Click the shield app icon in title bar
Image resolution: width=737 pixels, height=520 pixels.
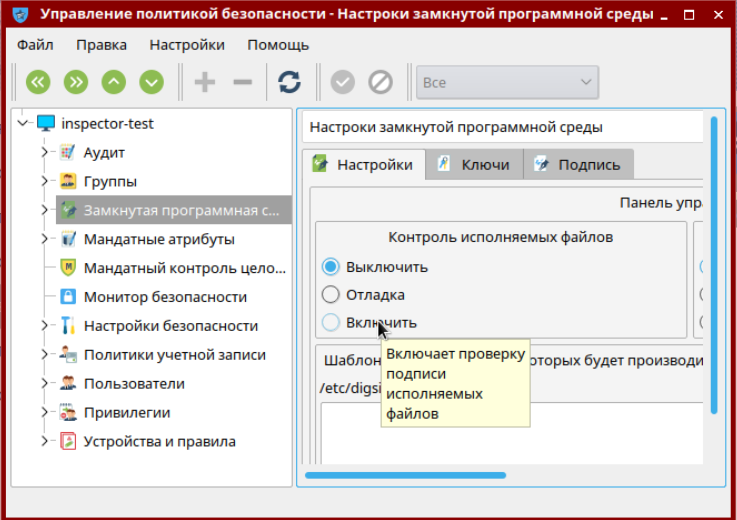[20, 15]
